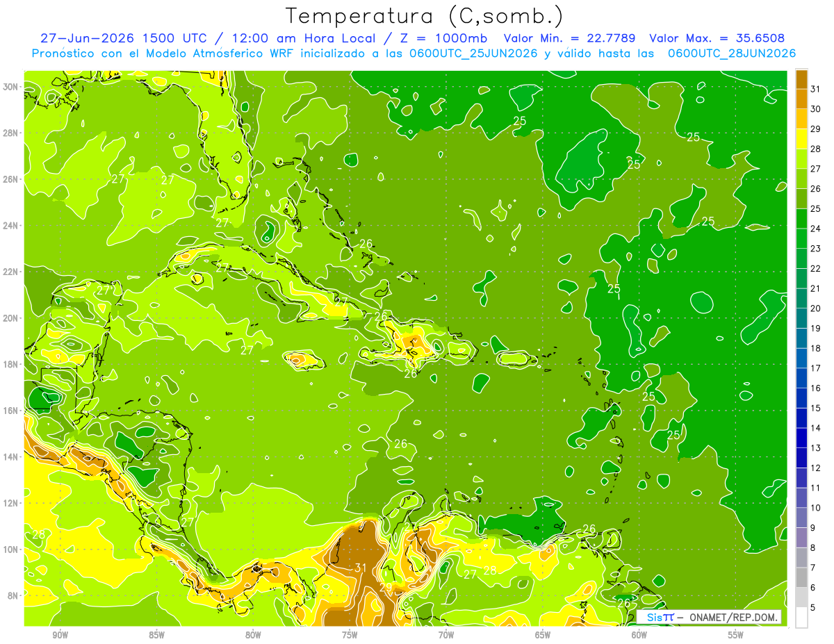Click the yellow legend swatch between 28 and 29
The height and width of the screenshot is (644, 834).
(x=801, y=139)
